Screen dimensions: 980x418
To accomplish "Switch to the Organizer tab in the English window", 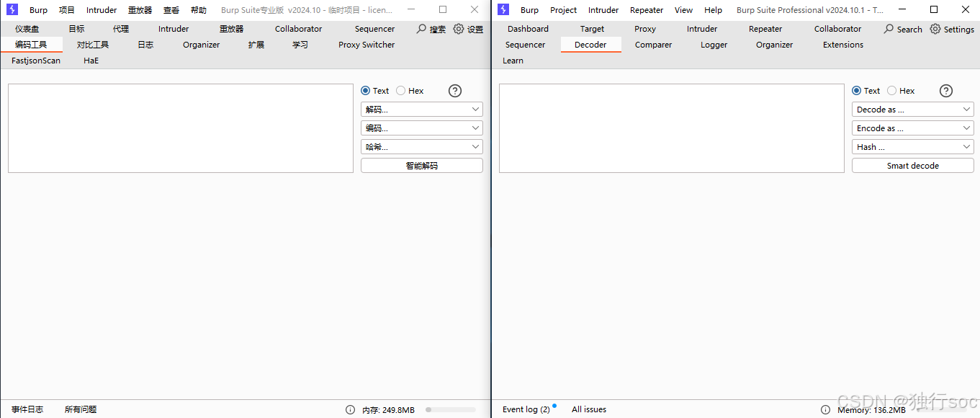I will click(775, 45).
